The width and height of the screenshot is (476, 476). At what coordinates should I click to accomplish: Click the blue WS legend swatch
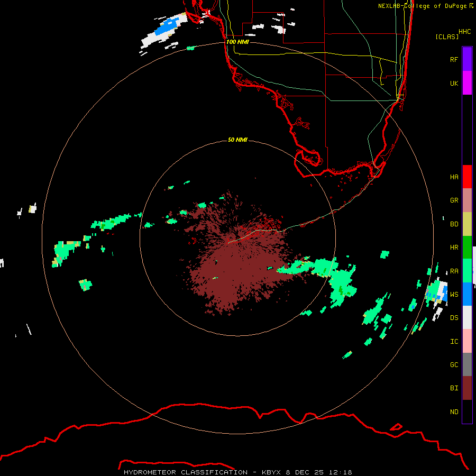click(x=467, y=294)
